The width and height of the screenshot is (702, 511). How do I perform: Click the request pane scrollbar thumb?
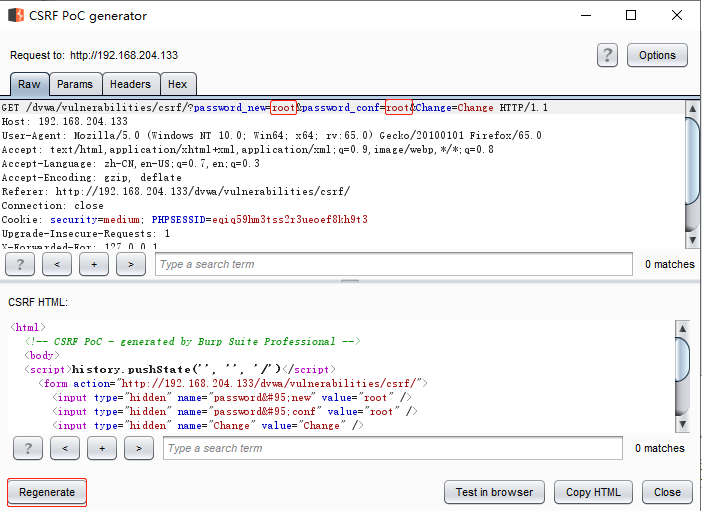(x=692, y=161)
